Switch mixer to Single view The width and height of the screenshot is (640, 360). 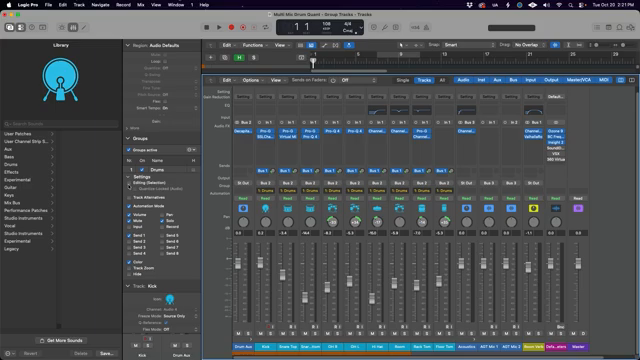point(402,80)
